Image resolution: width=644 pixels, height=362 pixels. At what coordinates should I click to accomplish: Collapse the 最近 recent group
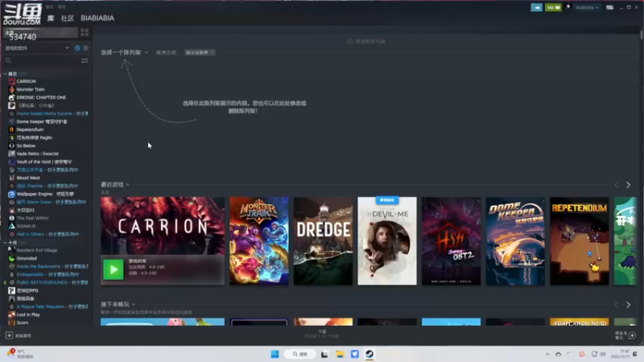(x=5, y=74)
